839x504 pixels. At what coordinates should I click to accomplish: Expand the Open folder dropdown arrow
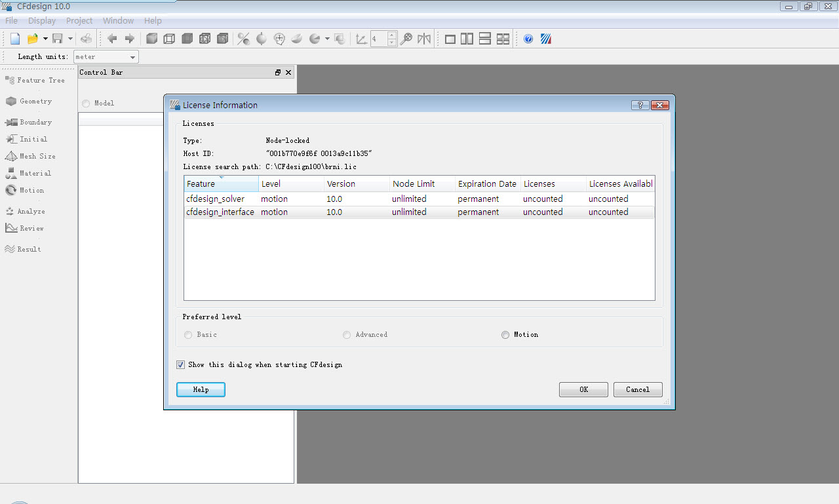coord(45,39)
